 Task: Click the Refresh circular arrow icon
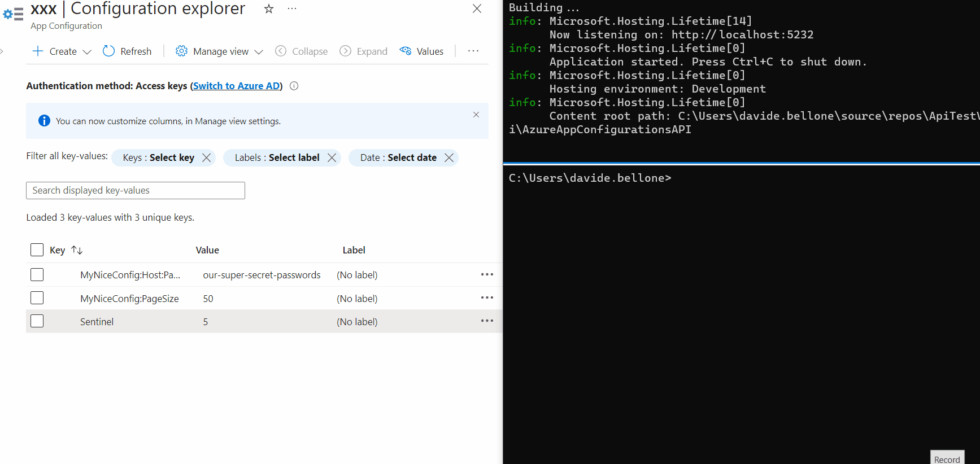click(x=108, y=51)
